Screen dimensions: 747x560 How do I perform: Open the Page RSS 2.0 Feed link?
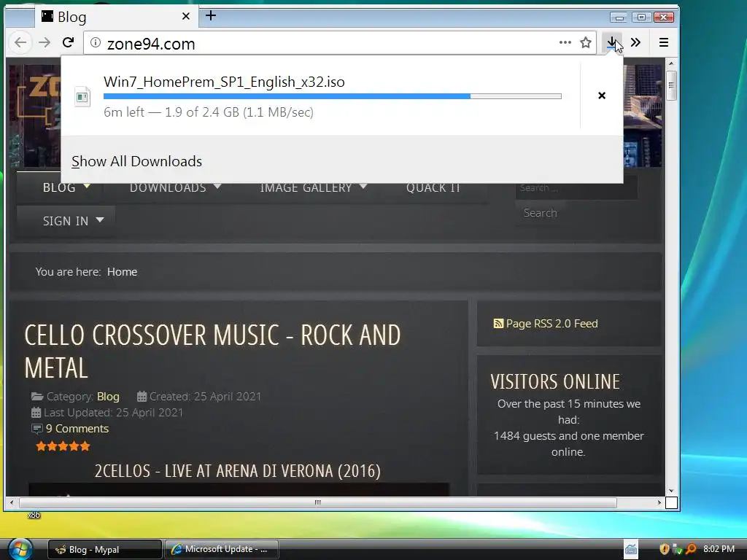[551, 324]
